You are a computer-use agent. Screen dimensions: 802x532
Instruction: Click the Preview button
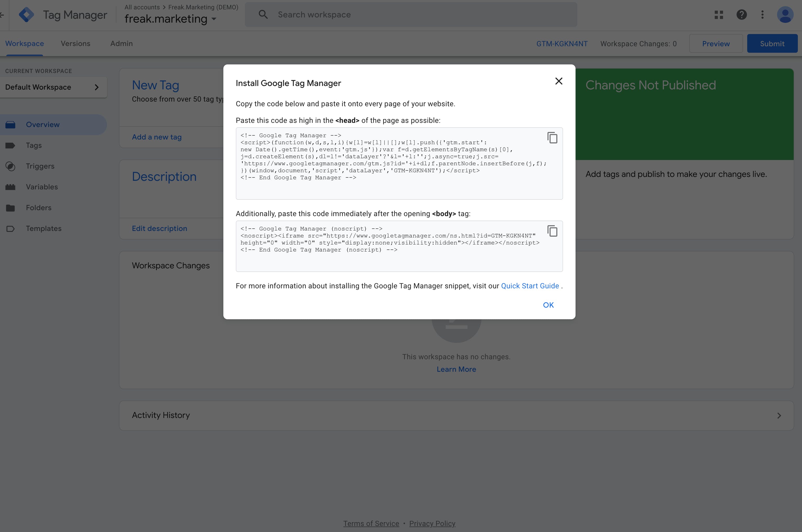tap(716, 43)
